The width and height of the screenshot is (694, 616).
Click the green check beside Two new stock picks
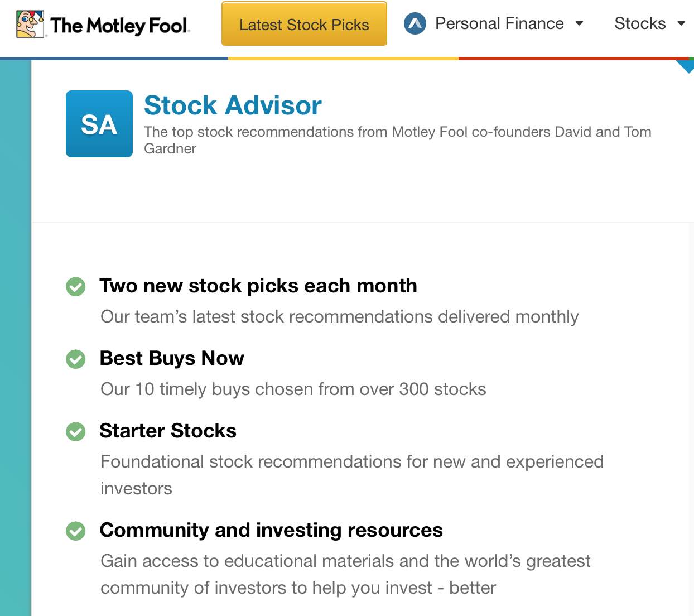[x=76, y=287]
